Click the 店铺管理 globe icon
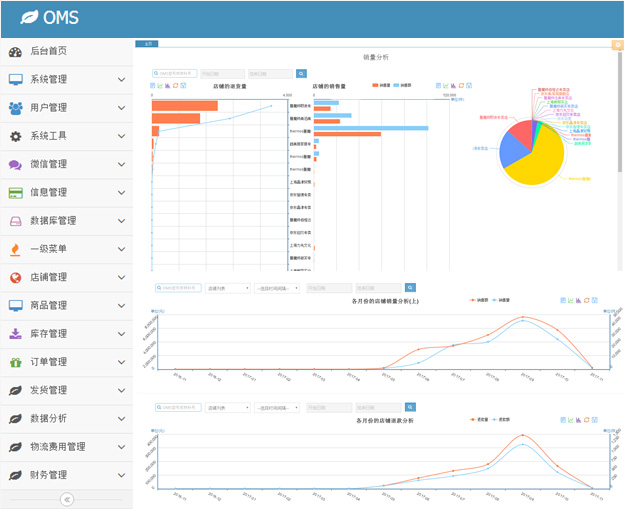 coord(16,277)
